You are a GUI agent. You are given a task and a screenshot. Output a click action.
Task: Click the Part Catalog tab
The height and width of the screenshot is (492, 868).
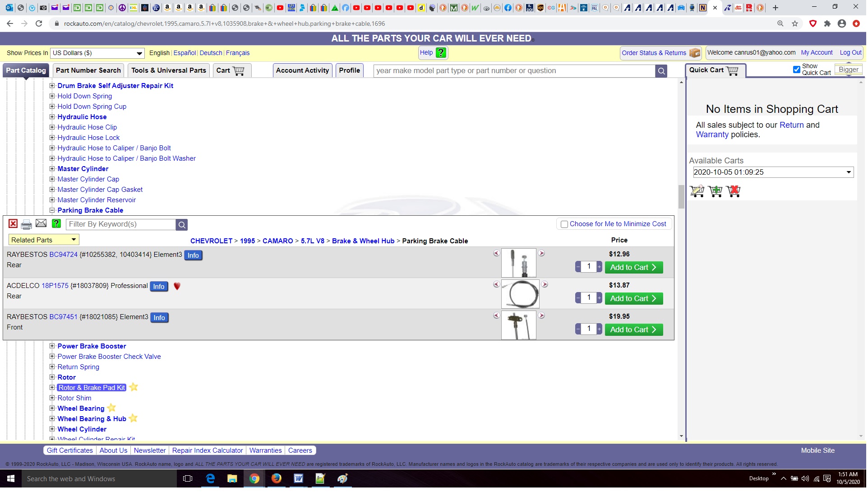(26, 70)
